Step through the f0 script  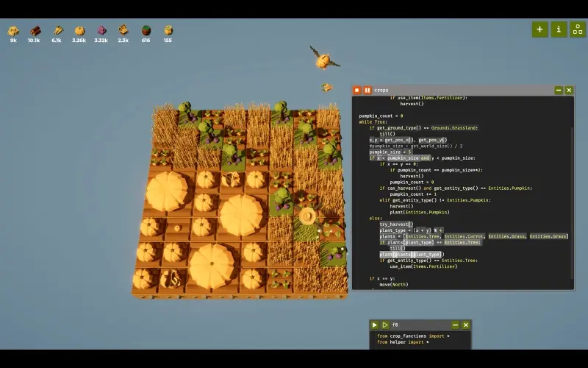384,325
